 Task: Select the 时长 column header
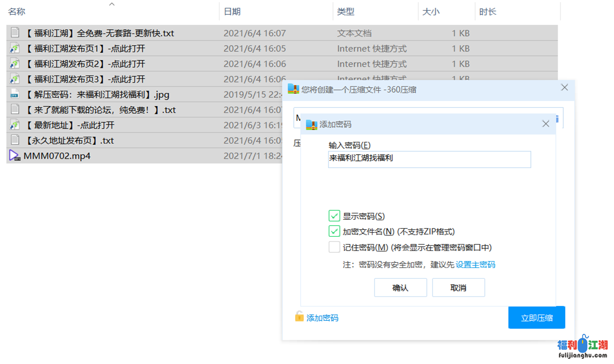coord(487,11)
